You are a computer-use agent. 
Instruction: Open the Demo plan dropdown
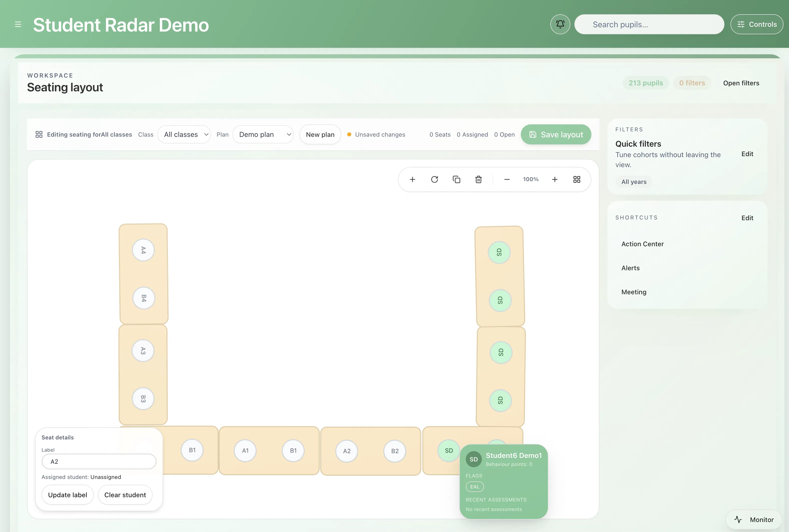coord(263,134)
